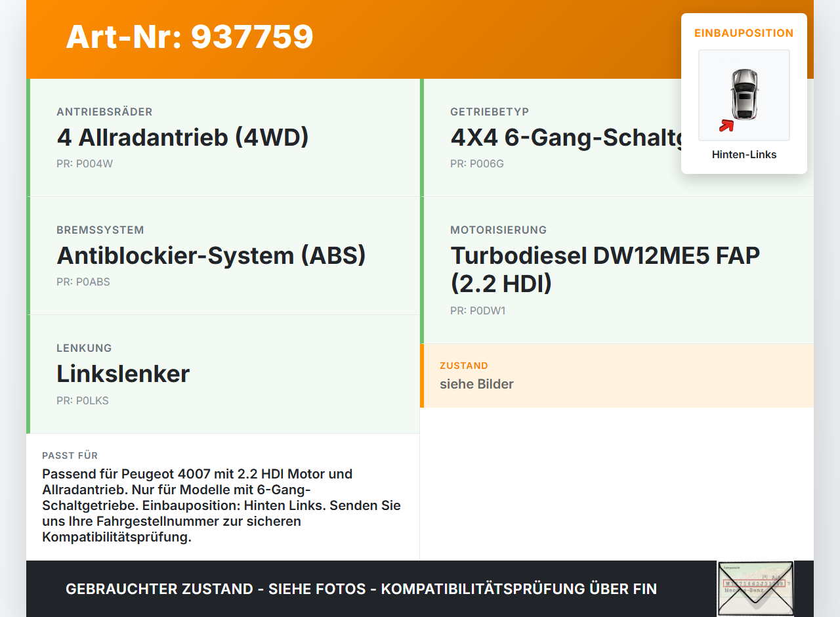
Task: Click the 'PR: P0DW1' code
Action: coord(478,311)
